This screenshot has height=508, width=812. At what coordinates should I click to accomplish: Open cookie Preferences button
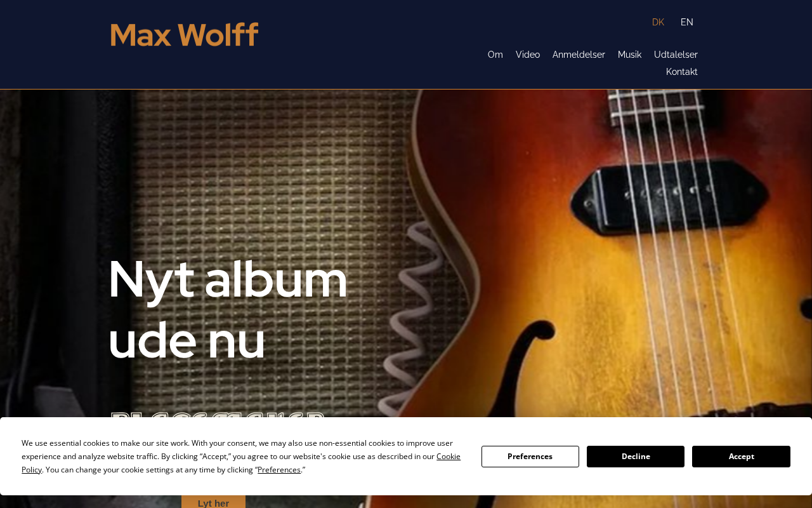(530, 457)
